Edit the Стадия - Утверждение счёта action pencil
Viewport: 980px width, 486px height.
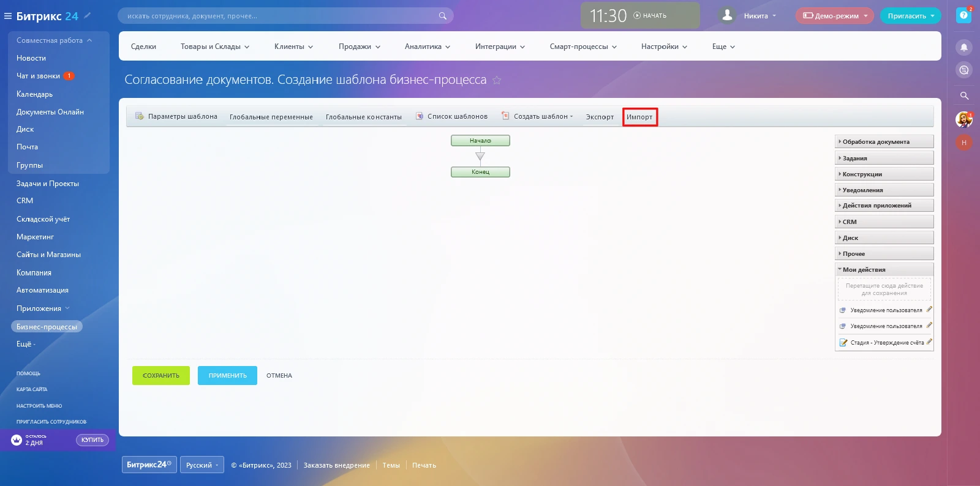(929, 342)
